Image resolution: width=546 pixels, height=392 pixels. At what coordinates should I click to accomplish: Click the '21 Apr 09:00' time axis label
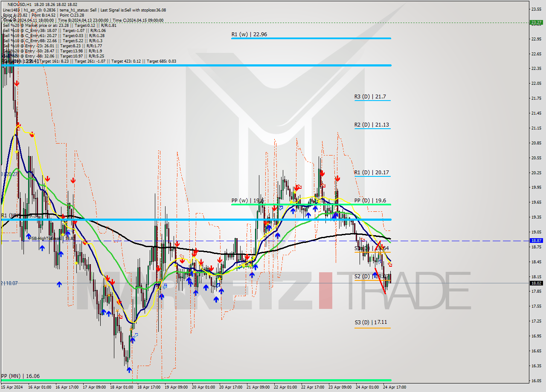coord(258,387)
